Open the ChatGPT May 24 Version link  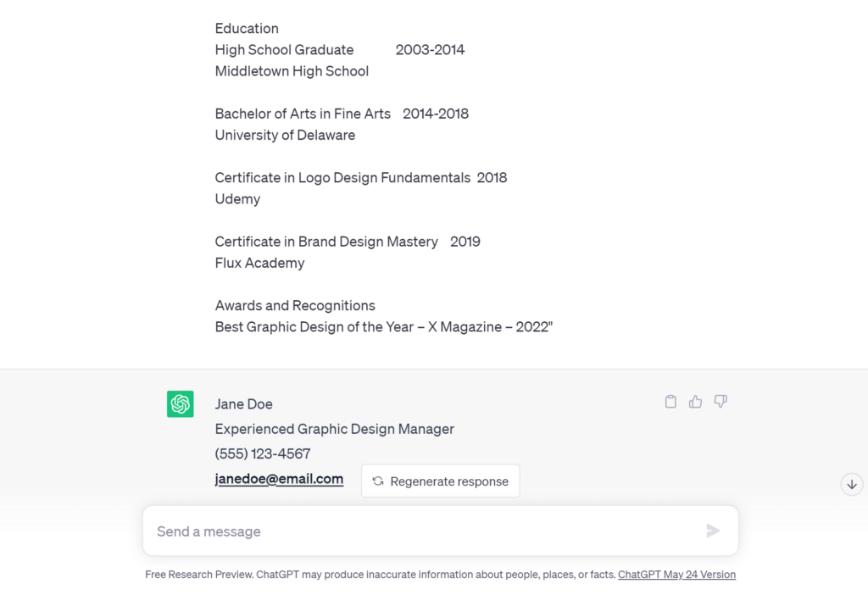point(676,575)
